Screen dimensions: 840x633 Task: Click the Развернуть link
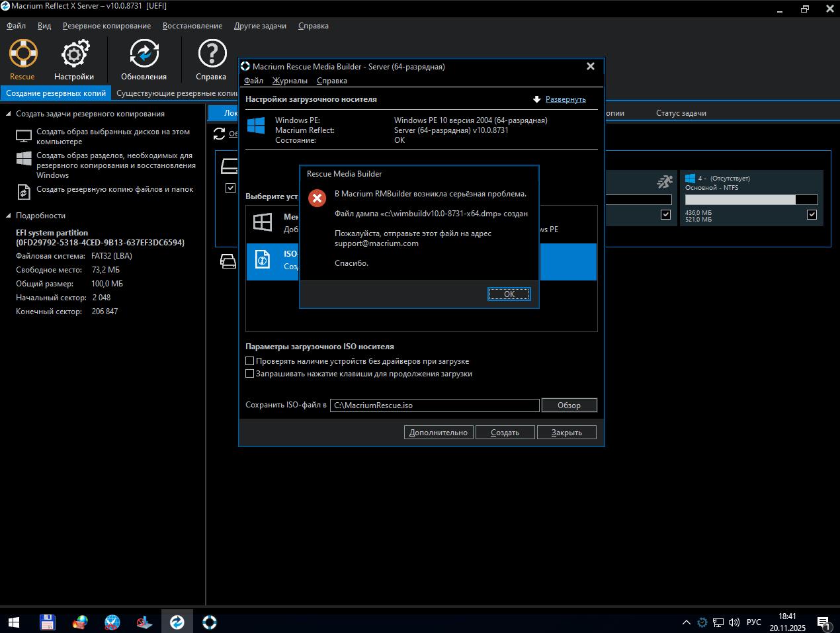(x=565, y=99)
